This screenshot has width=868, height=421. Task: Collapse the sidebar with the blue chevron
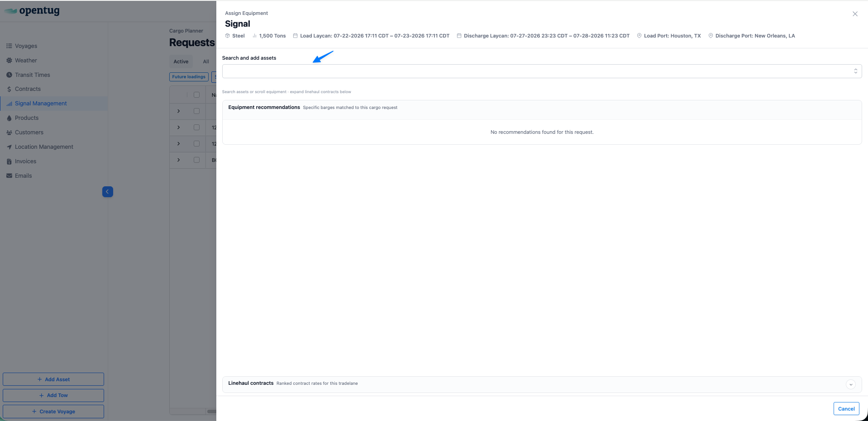click(x=108, y=192)
